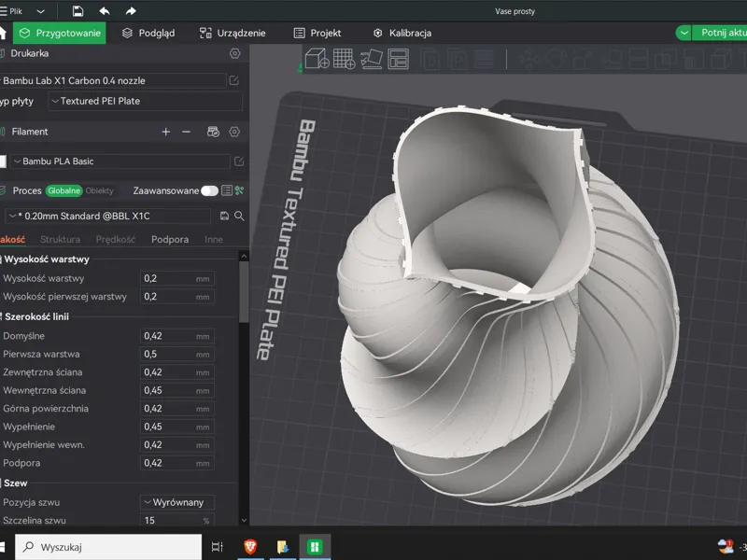747x560 pixels.
Task: Toggle the Zaawansowane advanced switch
Action: point(209,191)
